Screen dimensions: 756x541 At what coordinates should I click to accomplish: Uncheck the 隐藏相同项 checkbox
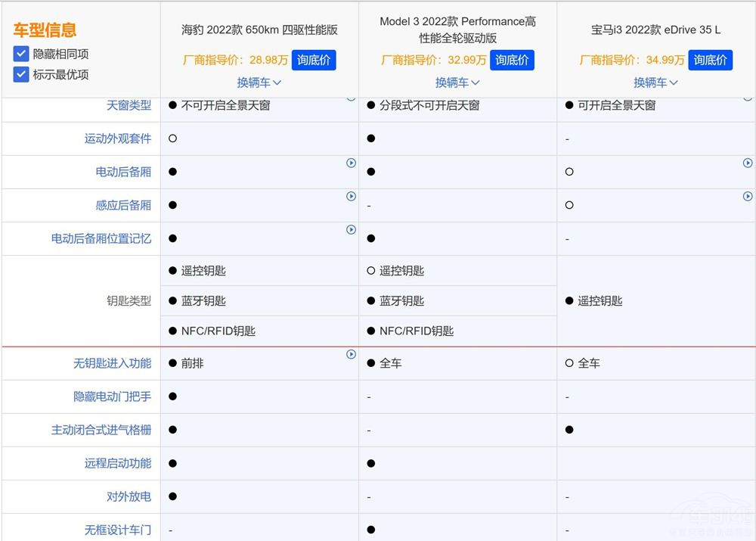coord(20,54)
